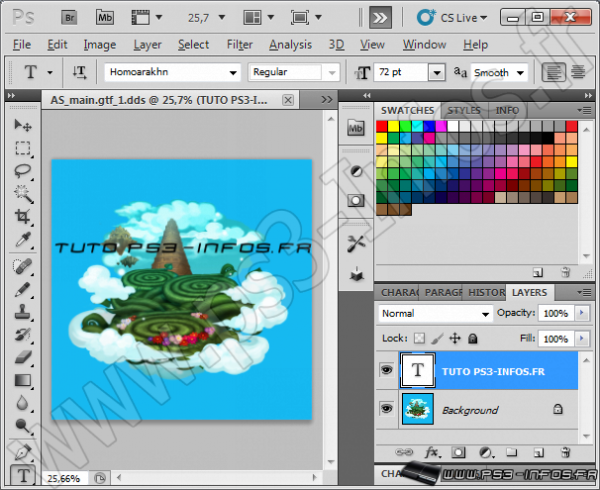This screenshot has height=490, width=600.
Task: Click the TUTO PS3-INFOS.FR layer thumbnail
Action: point(417,370)
